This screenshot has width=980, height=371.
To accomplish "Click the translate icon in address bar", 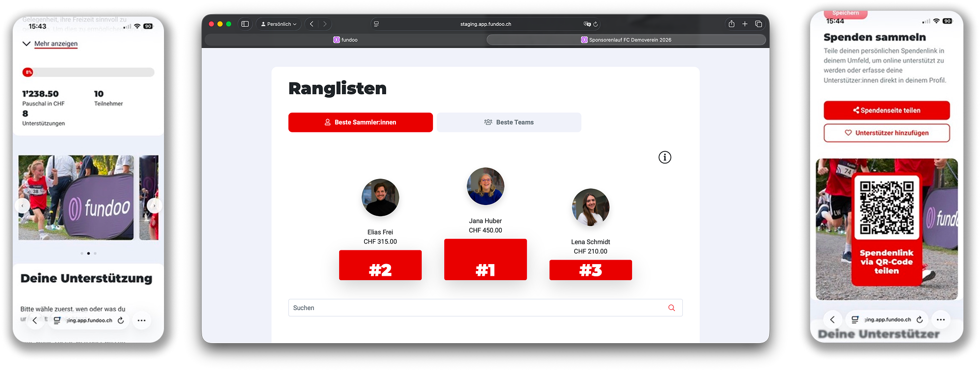I will click(587, 24).
